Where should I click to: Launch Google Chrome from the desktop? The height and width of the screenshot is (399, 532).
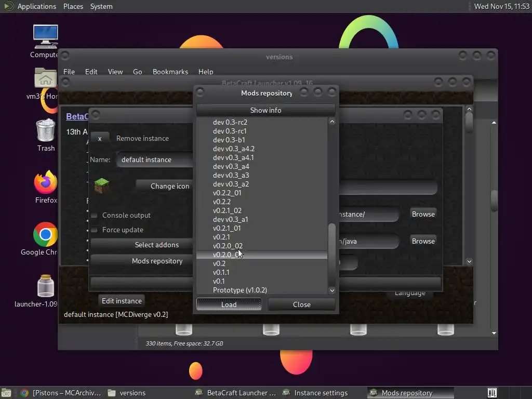[45, 234]
